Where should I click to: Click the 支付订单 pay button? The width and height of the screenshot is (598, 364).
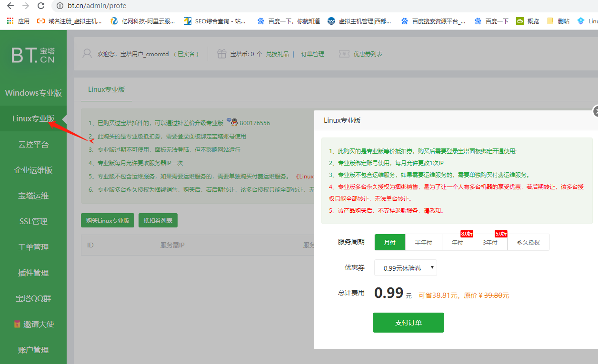pos(409,323)
